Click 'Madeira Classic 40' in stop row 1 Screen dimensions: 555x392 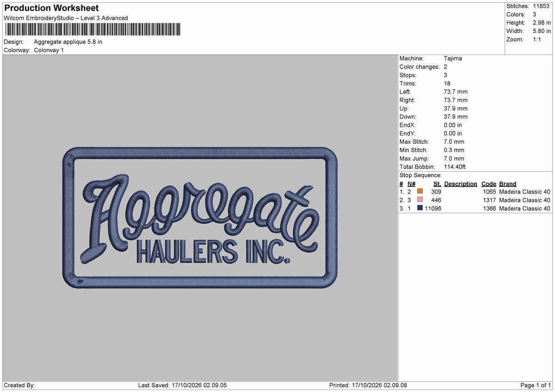click(525, 192)
